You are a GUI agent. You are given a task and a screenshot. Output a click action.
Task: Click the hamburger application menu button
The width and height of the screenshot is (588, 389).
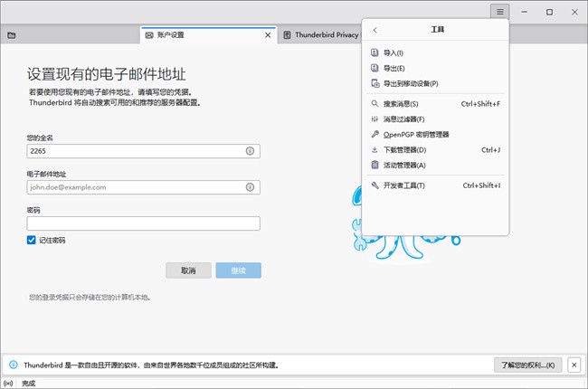pyautogui.click(x=500, y=12)
